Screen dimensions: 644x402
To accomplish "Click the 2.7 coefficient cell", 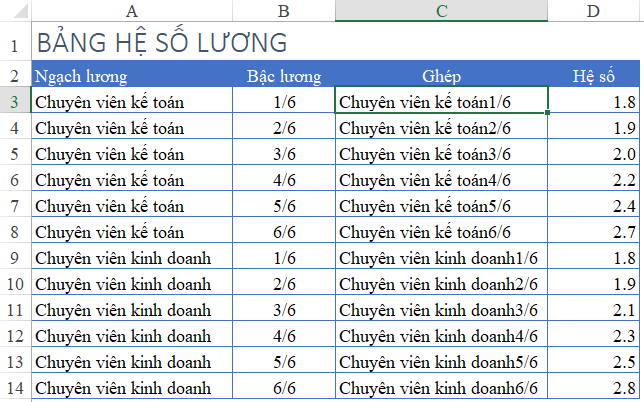I will [594, 230].
